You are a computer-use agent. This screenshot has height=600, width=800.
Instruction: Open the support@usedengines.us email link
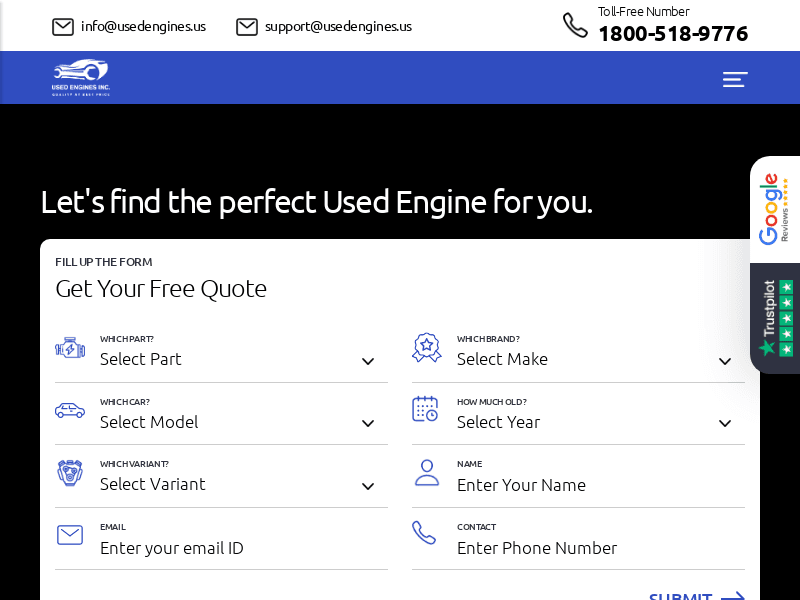click(x=338, y=27)
